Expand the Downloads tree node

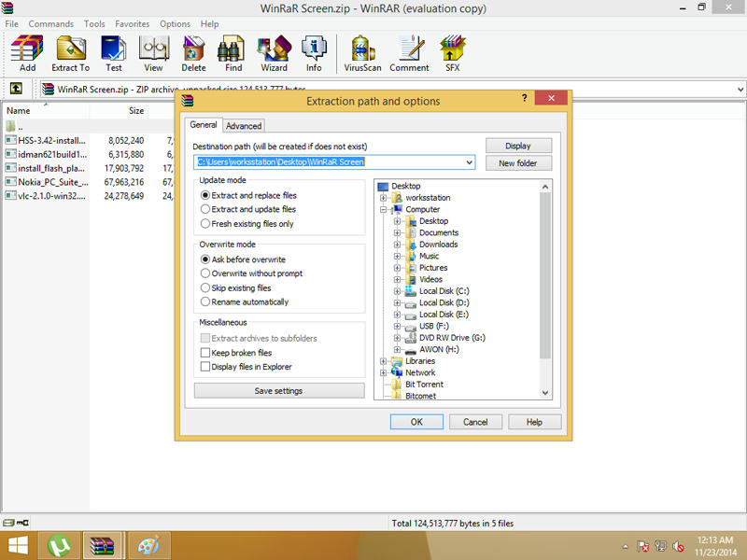(397, 245)
